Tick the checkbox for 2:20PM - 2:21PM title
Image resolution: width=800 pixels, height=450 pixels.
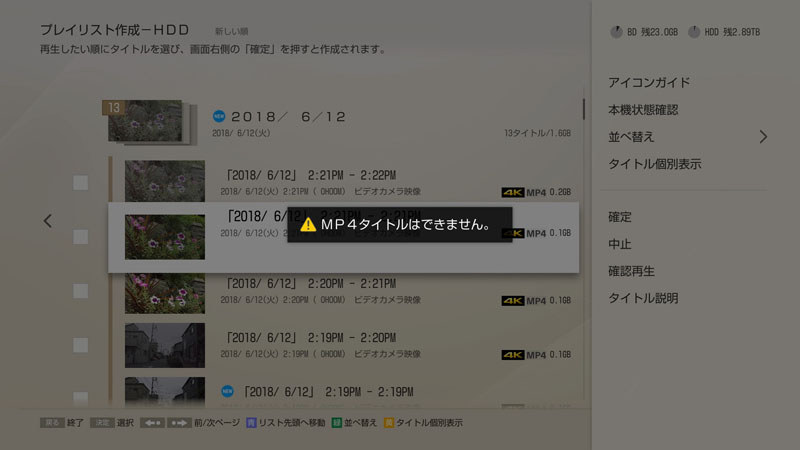point(80,291)
